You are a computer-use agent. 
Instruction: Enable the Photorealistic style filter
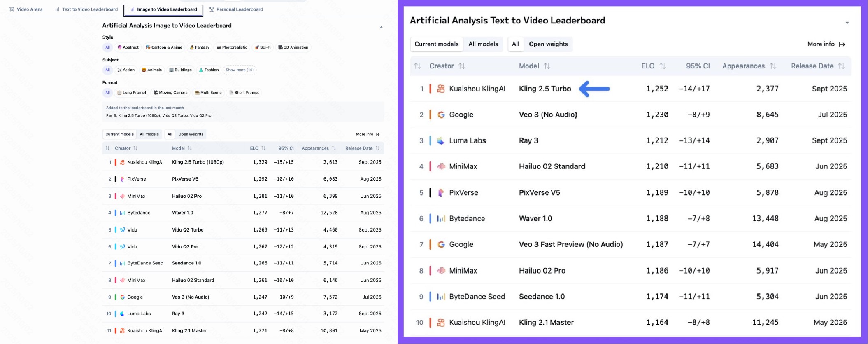232,47
